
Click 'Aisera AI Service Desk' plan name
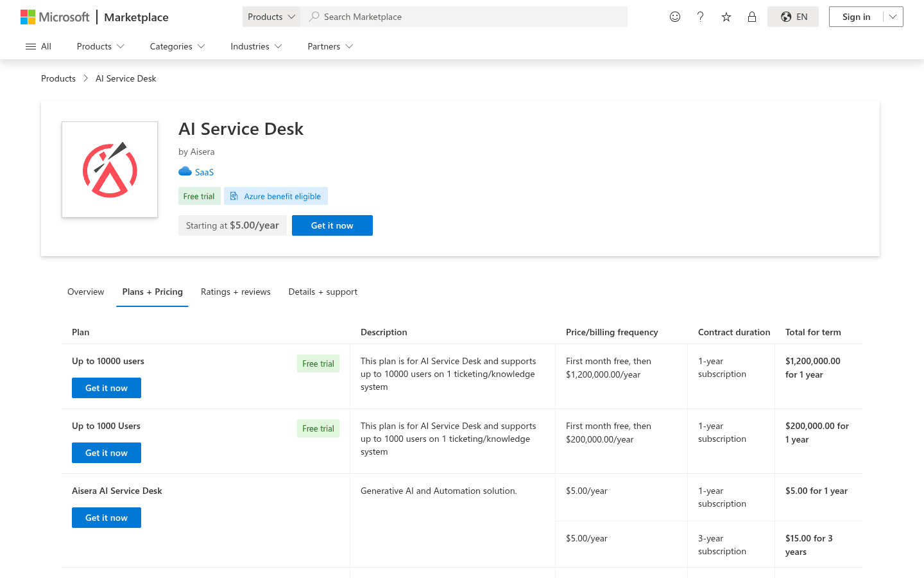117,491
